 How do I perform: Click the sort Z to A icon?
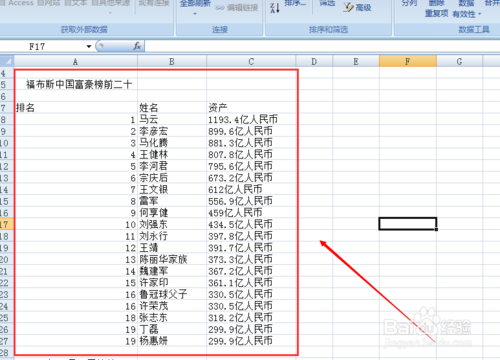(275, 7)
